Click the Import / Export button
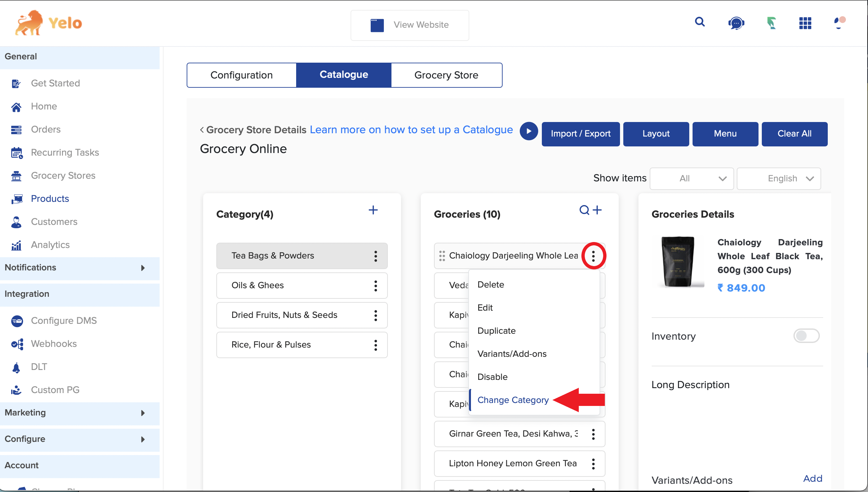The height and width of the screenshot is (492, 868). [x=580, y=134]
